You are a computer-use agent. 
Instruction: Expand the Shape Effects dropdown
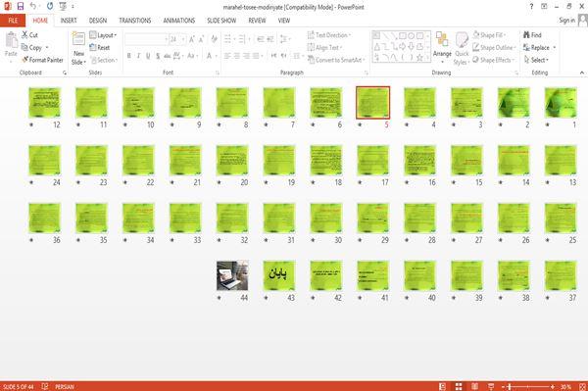pyautogui.click(x=493, y=60)
